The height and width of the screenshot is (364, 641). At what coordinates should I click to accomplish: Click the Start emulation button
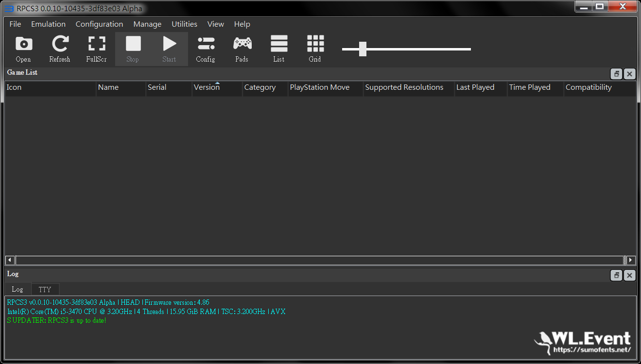(169, 49)
